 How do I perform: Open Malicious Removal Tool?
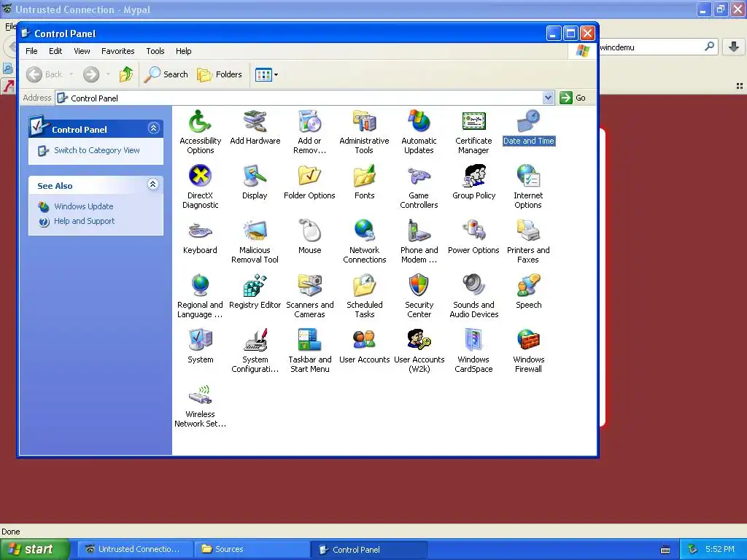(x=255, y=231)
